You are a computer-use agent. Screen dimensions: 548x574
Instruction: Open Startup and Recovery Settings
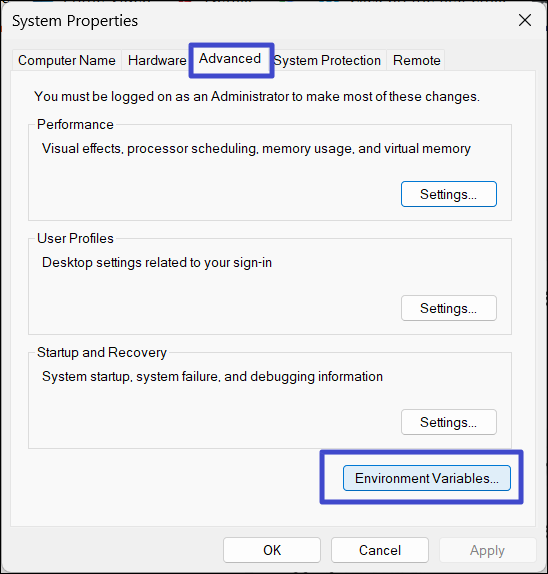pos(449,422)
